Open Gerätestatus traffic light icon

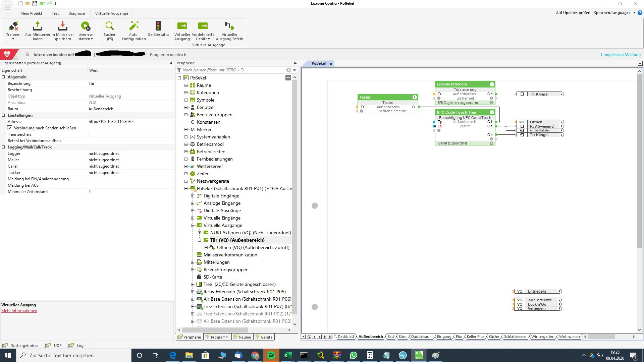[x=158, y=26]
